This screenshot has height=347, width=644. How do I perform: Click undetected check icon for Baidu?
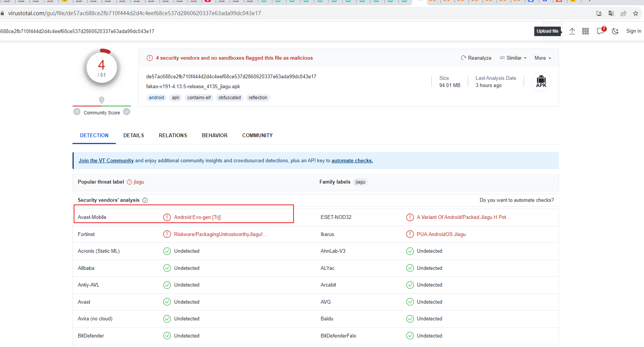point(410,319)
